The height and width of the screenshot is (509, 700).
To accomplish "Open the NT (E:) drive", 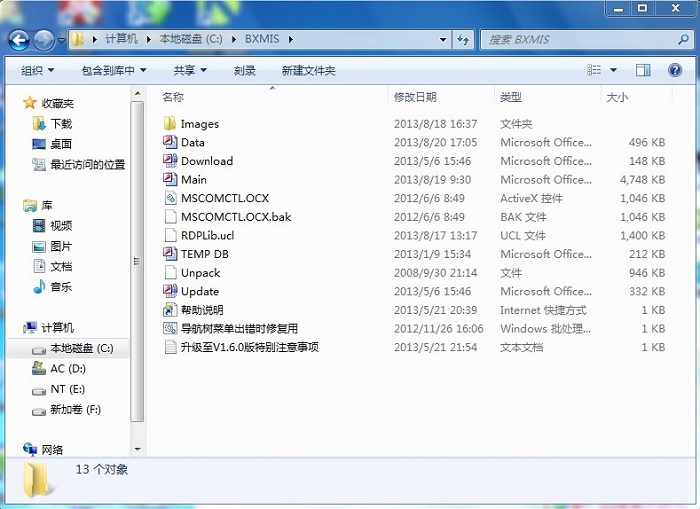I will point(67,389).
